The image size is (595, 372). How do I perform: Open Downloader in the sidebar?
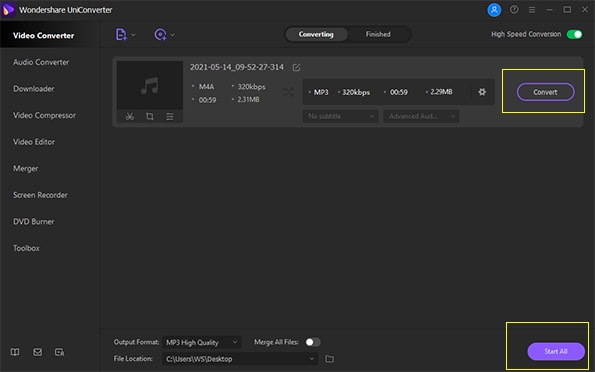click(34, 88)
